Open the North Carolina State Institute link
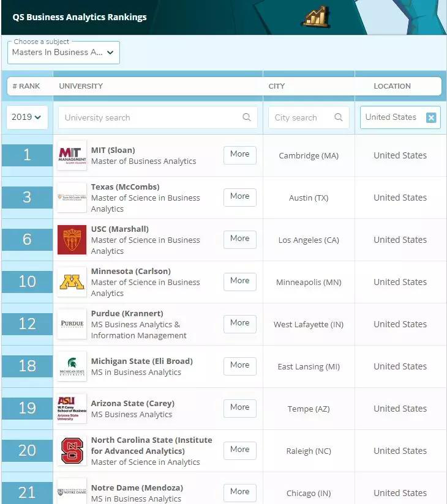The width and height of the screenshot is (447, 504). 152,445
